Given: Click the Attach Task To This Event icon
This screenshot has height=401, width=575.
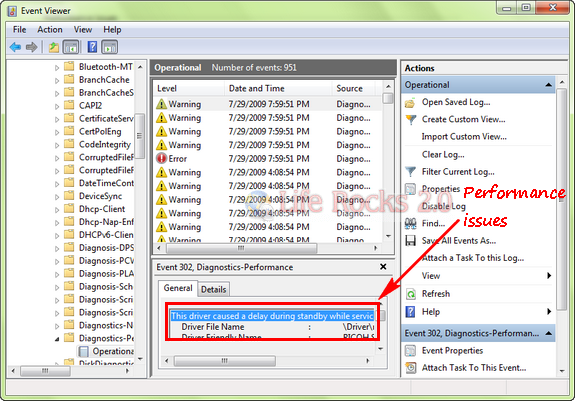Looking at the screenshot, I should 411,368.
